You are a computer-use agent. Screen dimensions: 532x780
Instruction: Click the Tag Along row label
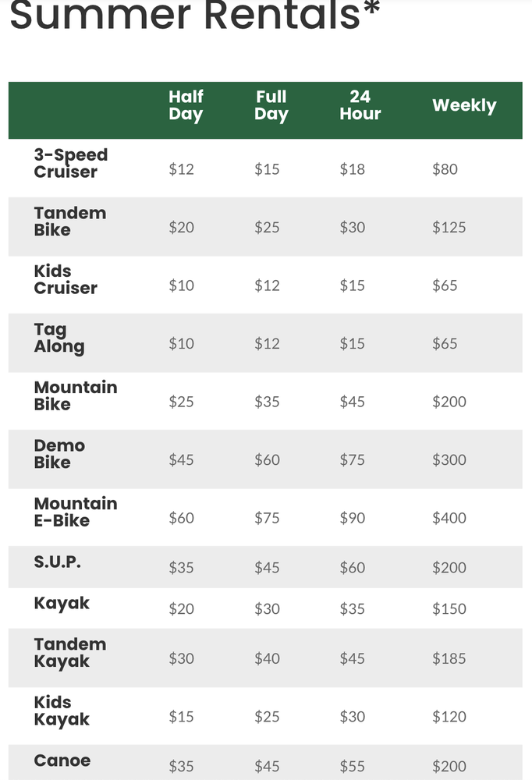coord(59,339)
